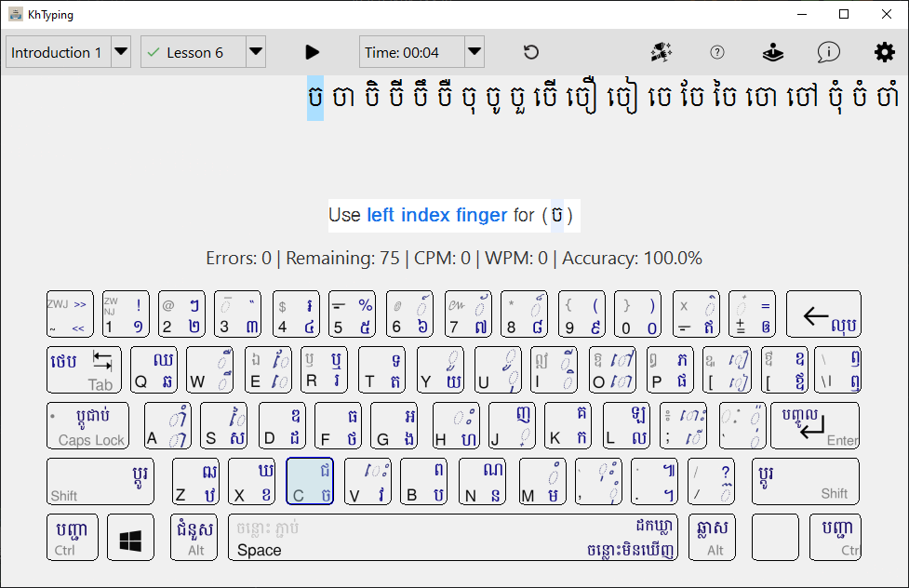
Task: Expand the Lesson 6 dropdown arrow
Action: click(x=256, y=52)
